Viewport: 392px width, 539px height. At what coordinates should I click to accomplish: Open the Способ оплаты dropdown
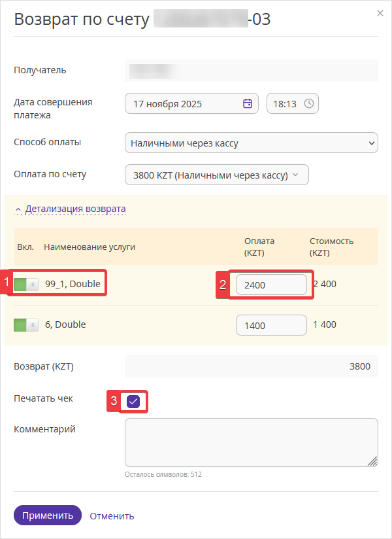click(251, 143)
